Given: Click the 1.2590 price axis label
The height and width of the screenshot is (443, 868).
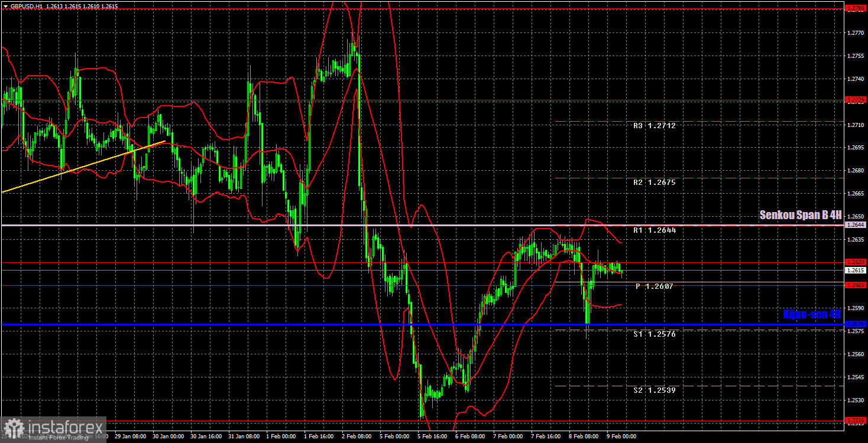Looking at the screenshot, I should coord(856,308).
